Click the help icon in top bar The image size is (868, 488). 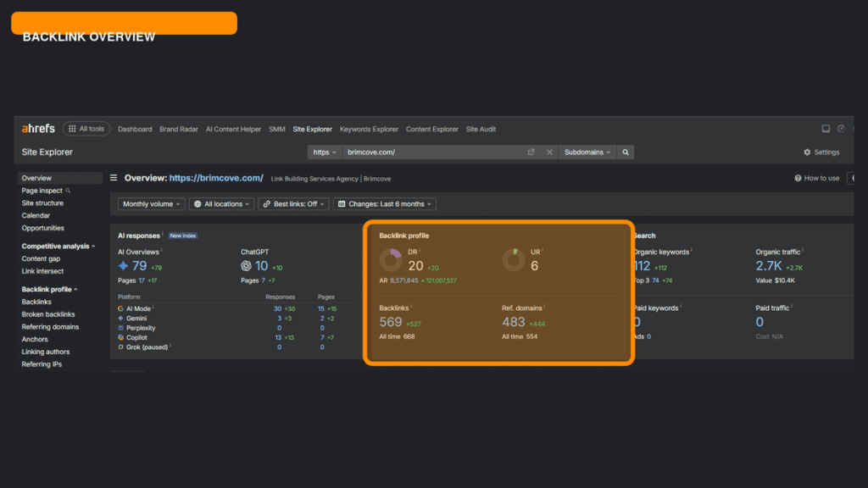[x=841, y=129]
